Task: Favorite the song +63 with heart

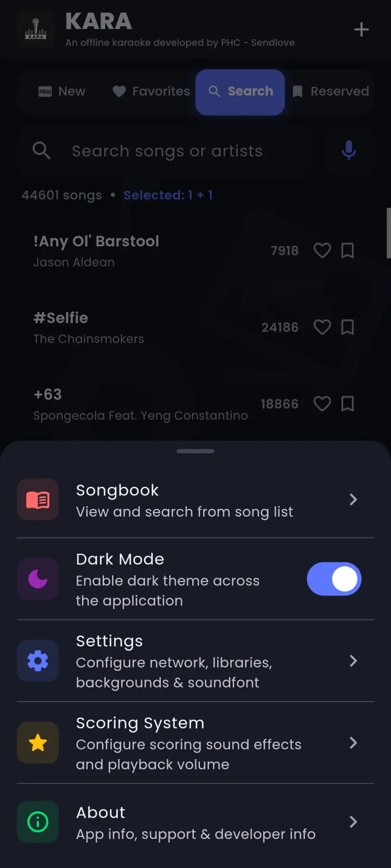Action: coord(322,404)
